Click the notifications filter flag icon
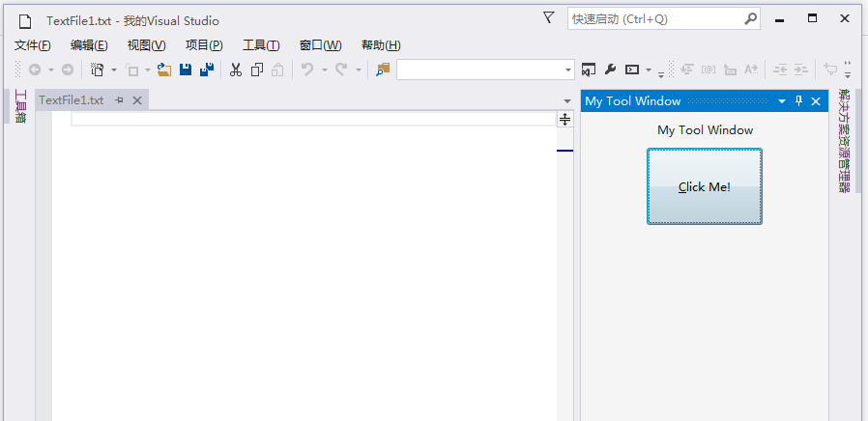Screen dimensions: 868x421 pos(549,18)
